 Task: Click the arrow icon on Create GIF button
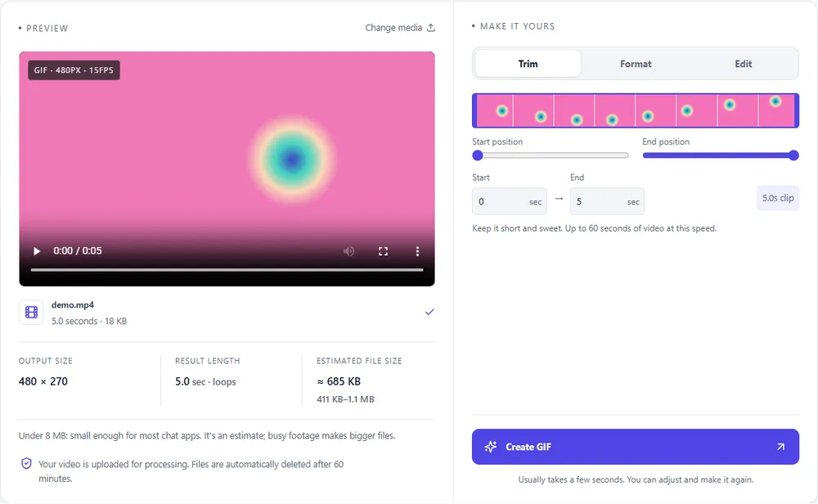[780, 447]
